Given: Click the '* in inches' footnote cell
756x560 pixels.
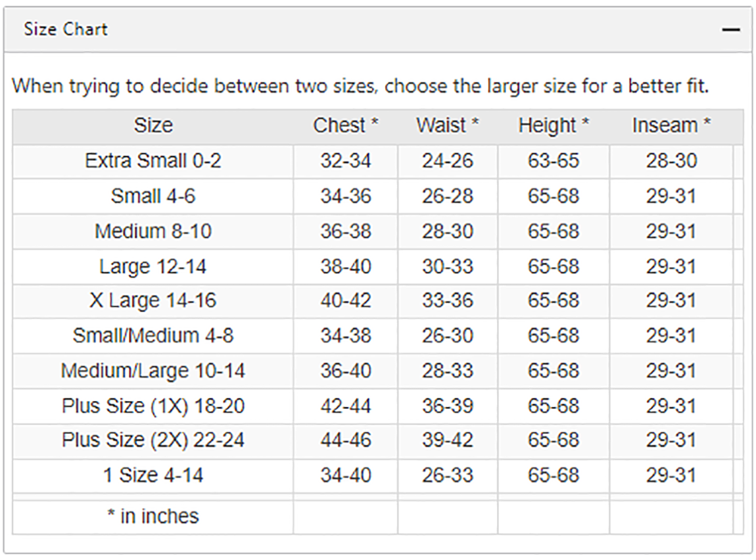Looking at the screenshot, I should click(x=153, y=517).
